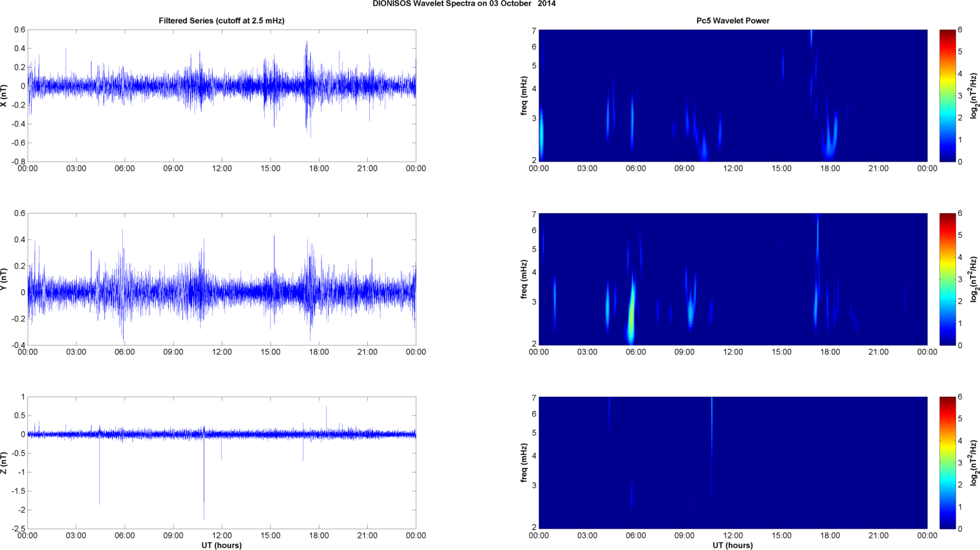Click "UT (hours)" under the bottom spectrogram

(733, 545)
